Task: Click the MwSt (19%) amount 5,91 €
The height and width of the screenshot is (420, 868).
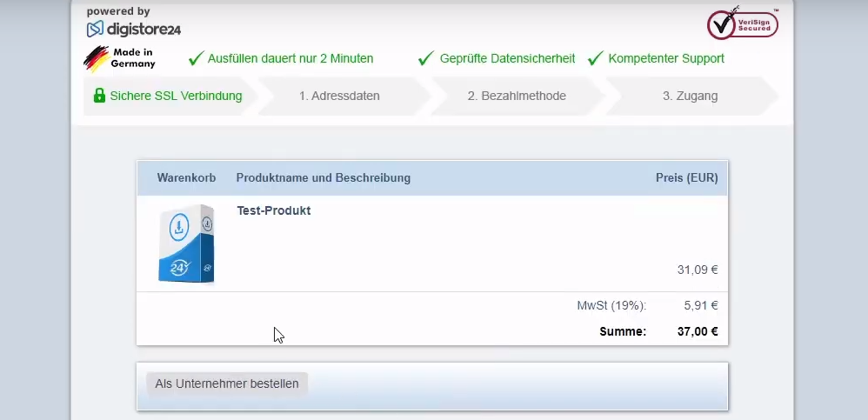Action: click(701, 305)
